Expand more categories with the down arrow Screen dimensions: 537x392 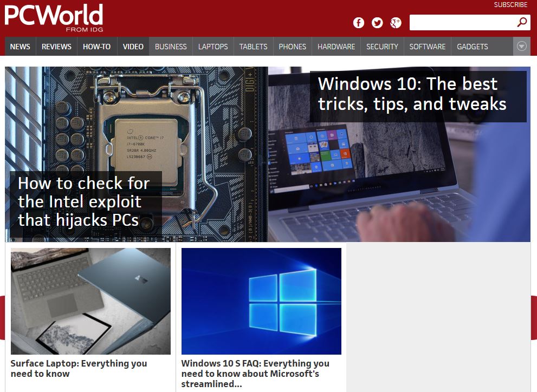pyautogui.click(x=521, y=47)
